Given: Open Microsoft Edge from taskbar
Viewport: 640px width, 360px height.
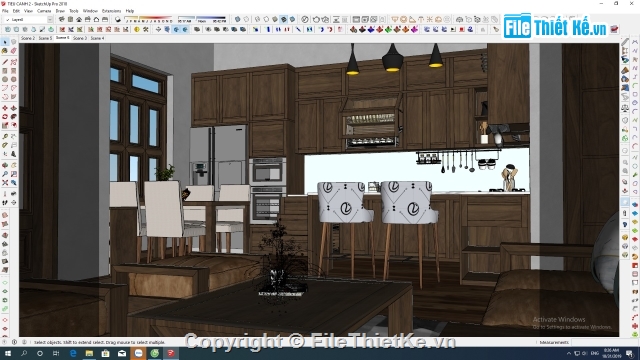Looking at the screenshot, I should click(x=73, y=353).
